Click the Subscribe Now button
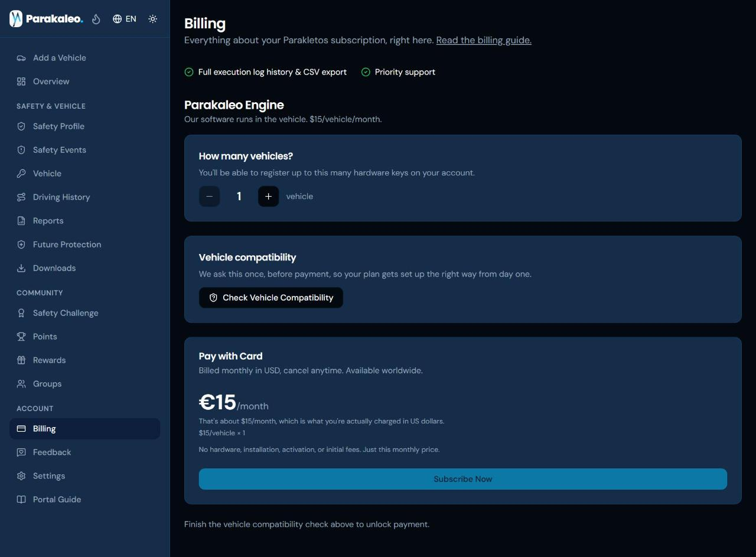The height and width of the screenshot is (557, 756). pos(462,479)
